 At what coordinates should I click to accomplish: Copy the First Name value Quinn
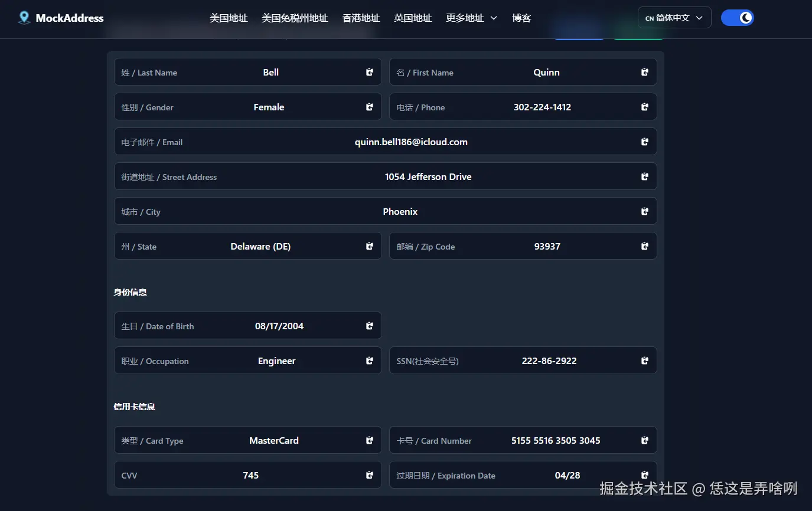coord(645,73)
